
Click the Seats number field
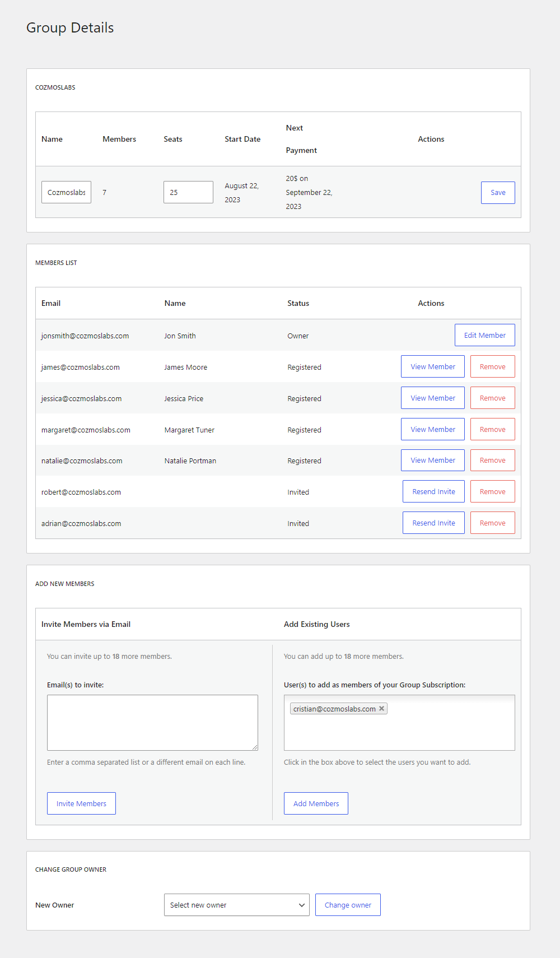(188, 192)
